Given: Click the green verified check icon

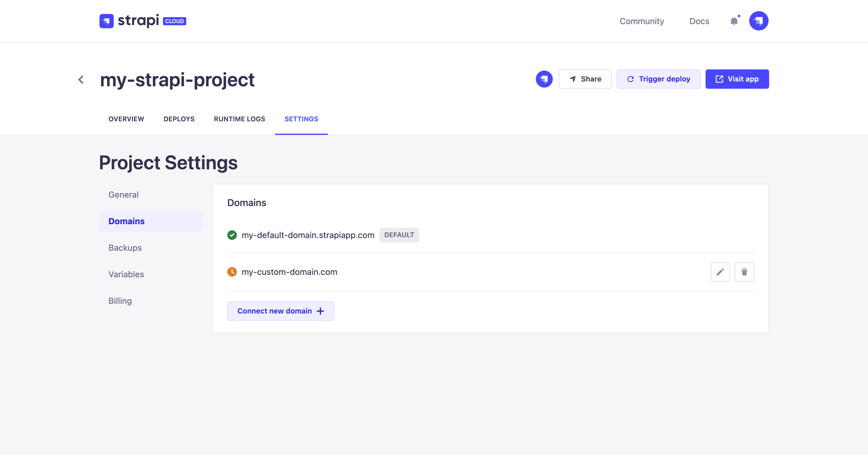Looking at the screenshot, I should 232,235.
